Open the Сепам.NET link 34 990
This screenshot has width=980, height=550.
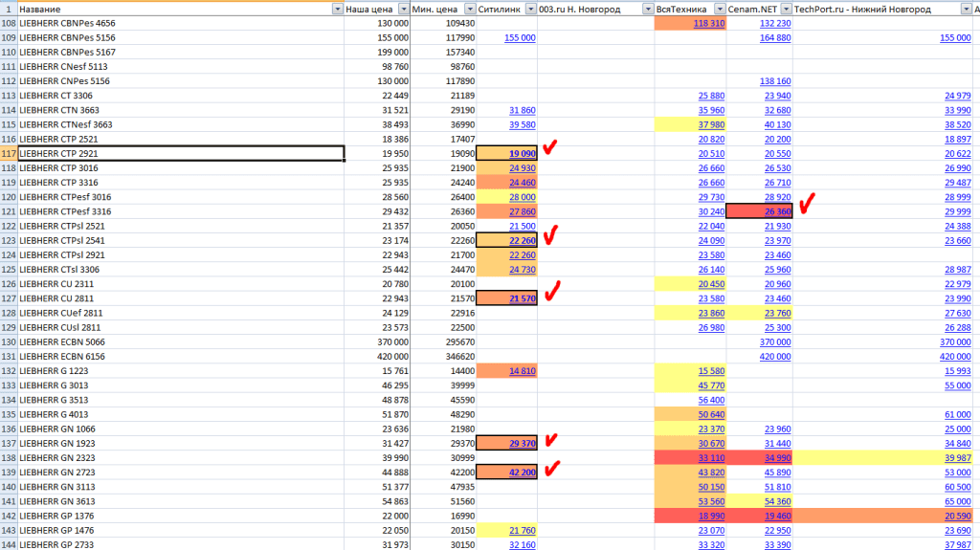coord(777,458)
